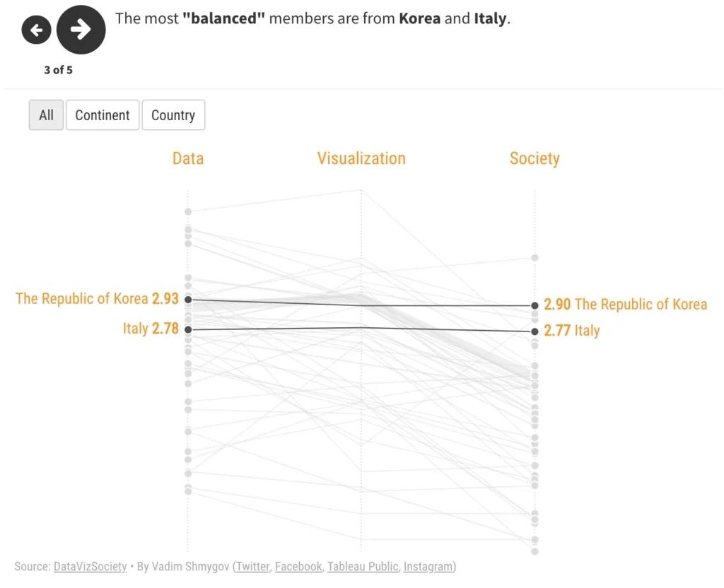
Task: Open the DataVizSociety source link
Action: pyautogui.click(x=90, y=566)
